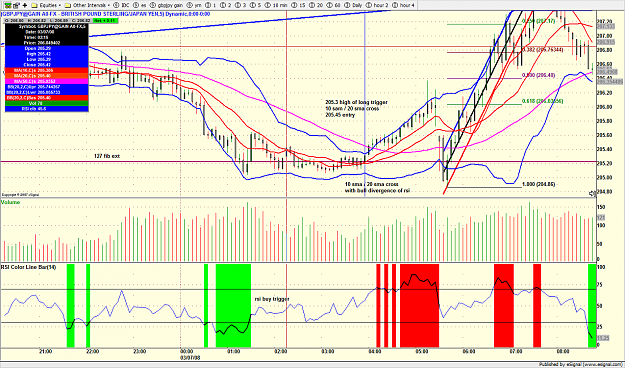Click the 21:00 time axis label

point(45,351)
